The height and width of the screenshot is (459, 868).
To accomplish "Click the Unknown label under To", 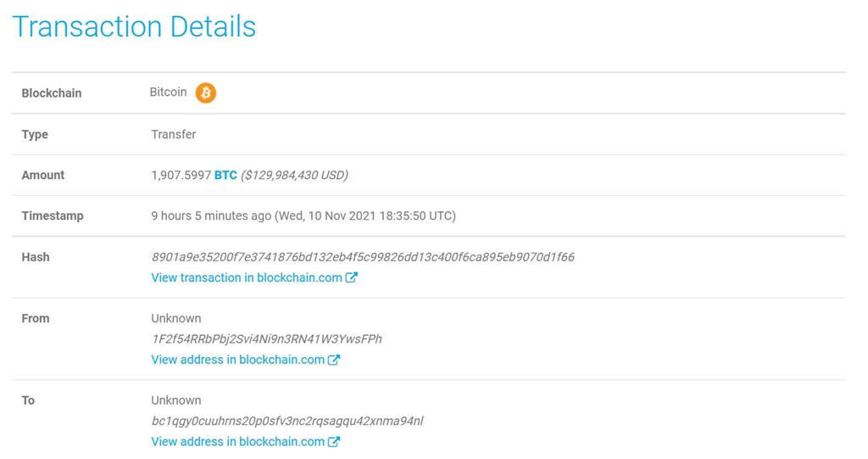I will (x=176, y=400).
